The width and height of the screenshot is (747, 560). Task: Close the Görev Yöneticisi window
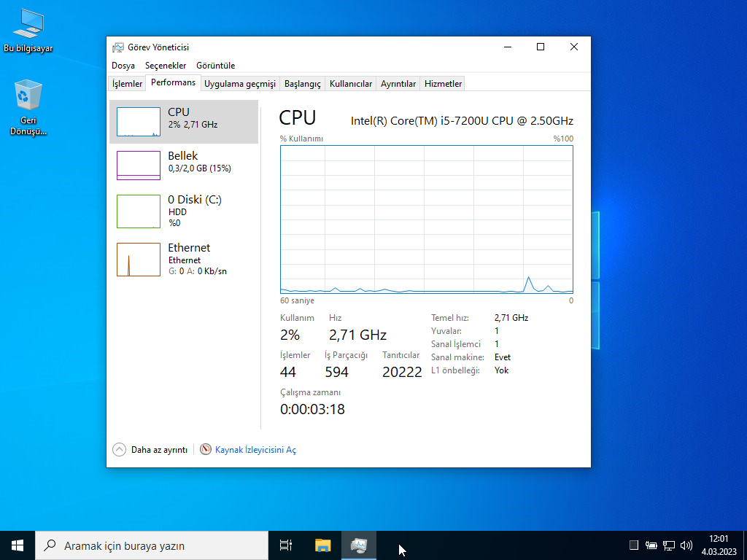click(574, 47)
